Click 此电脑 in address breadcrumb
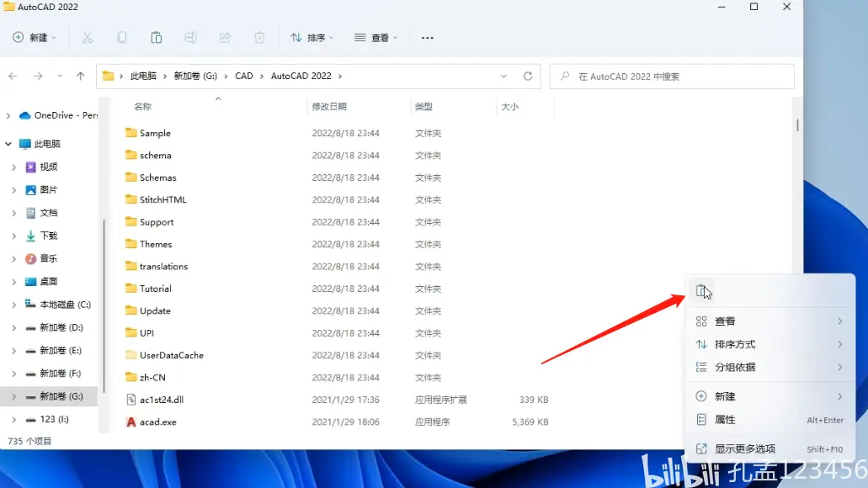This screenshot has height=488, width=868. (x=143, y=77)
